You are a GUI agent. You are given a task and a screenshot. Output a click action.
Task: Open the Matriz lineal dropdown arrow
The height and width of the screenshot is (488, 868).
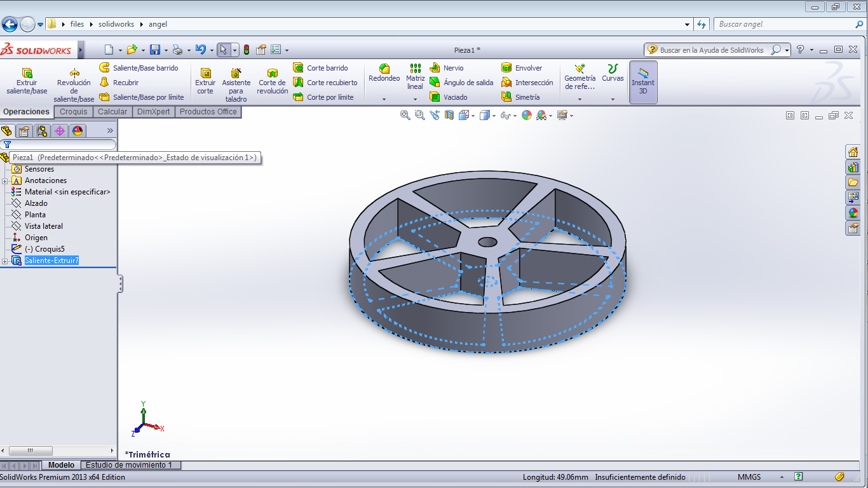click(415, 99)
